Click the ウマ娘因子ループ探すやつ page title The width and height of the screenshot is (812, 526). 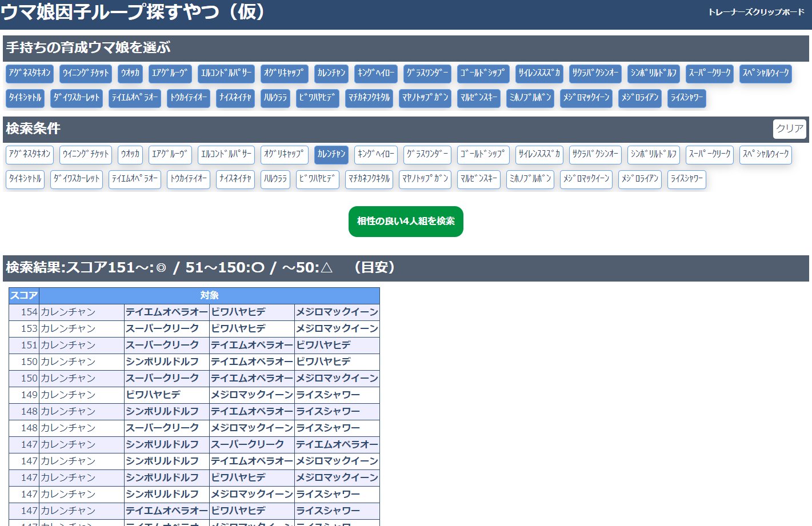click(x=133, y=12)
